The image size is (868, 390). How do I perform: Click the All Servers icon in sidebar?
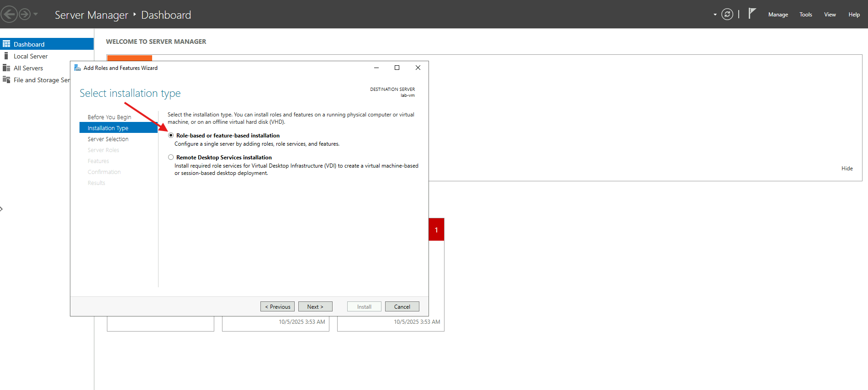pyautogui.click(x=6, y=68)
